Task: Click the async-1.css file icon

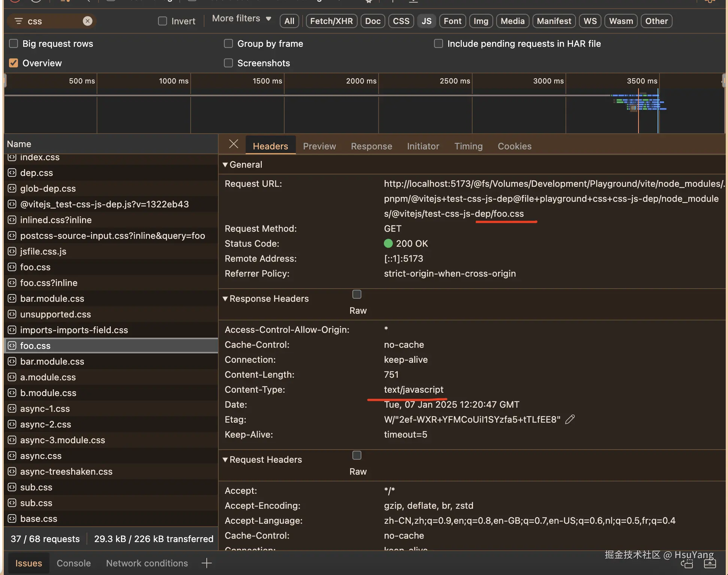Action: tap(12, 408)
